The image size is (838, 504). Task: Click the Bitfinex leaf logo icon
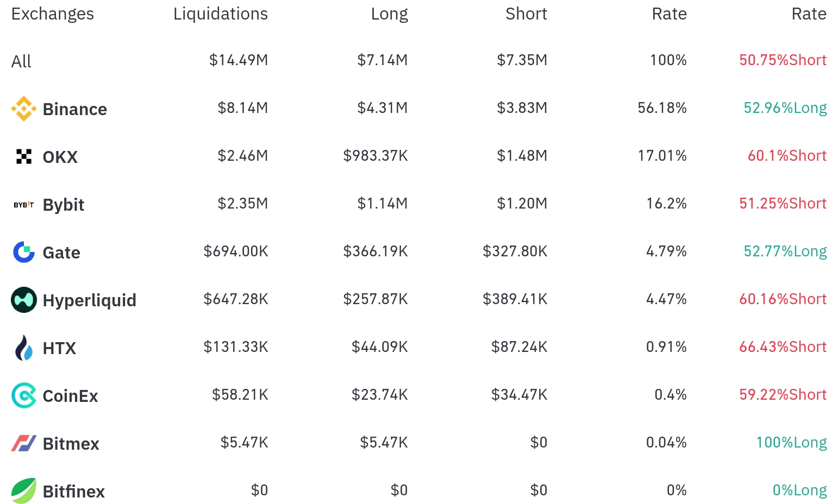24,491
